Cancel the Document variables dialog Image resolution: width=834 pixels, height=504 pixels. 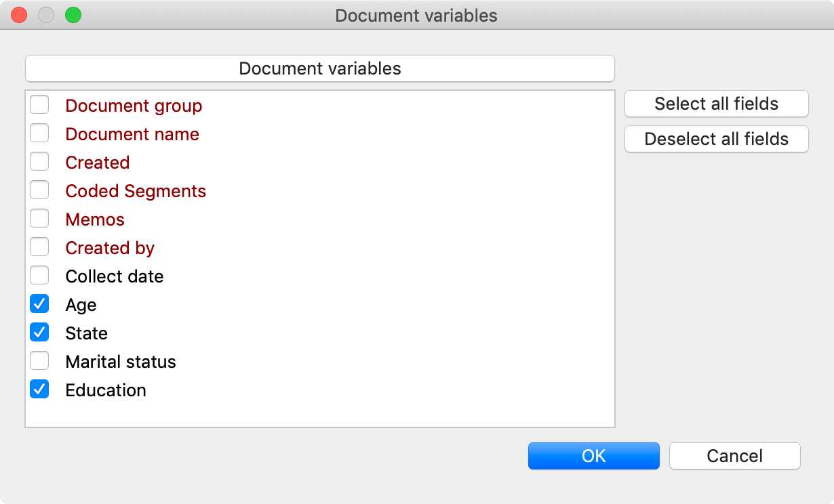[x=734, y=456]
